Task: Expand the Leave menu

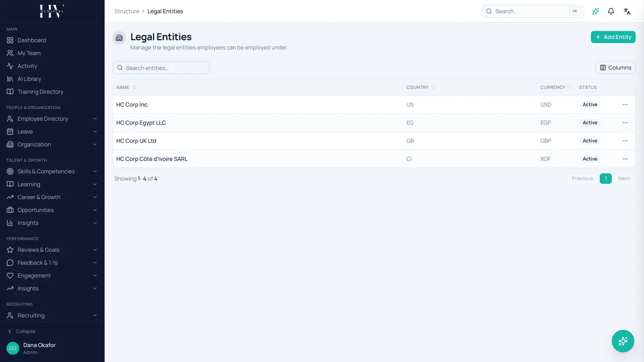Action: 52,132
